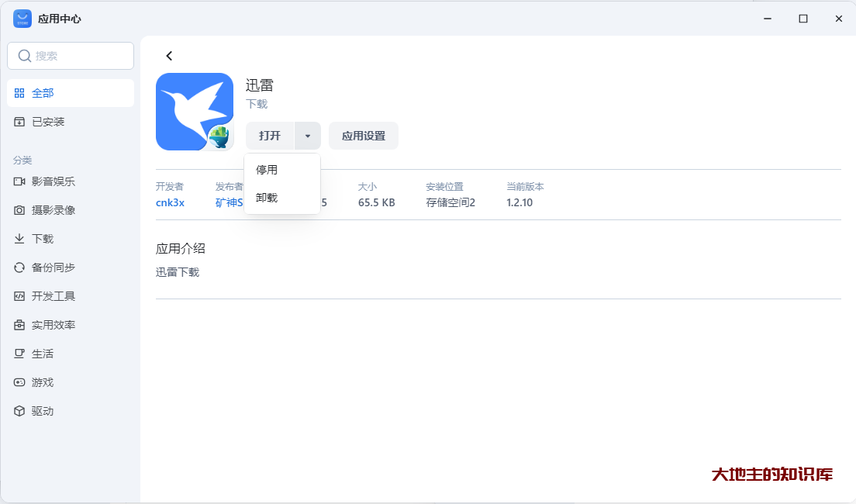Browse the 摄影录像 category
The width and height of the screenshot is (856, 504).
[x=71, y=210]
